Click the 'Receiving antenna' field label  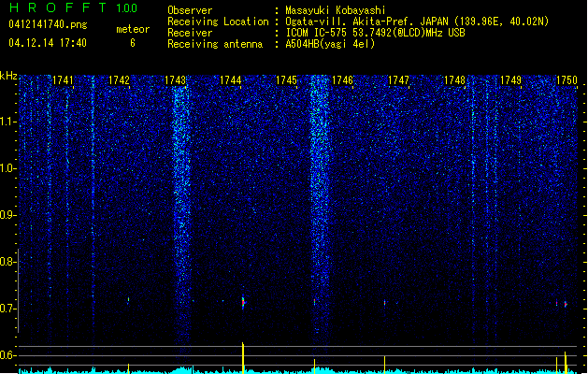tap(215, 44)
